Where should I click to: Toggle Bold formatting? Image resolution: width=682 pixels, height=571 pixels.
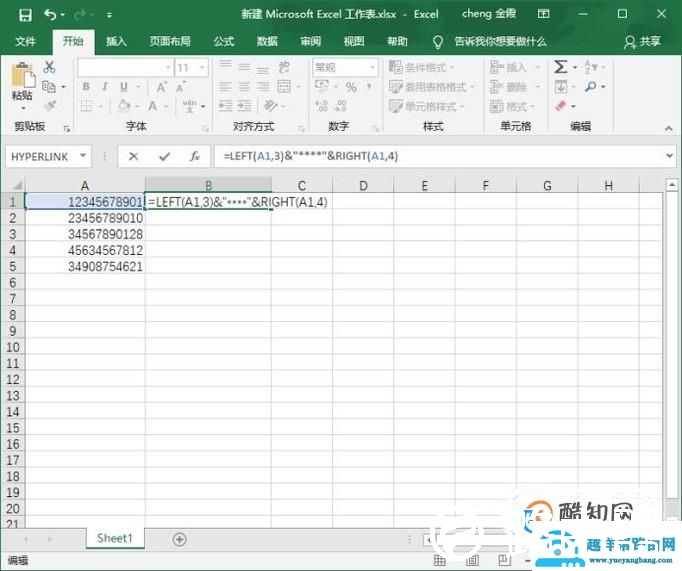click(87, 87)
